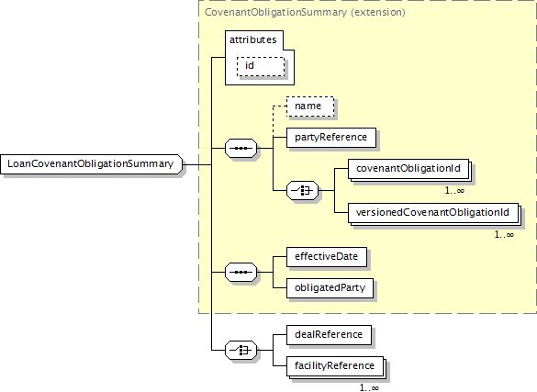This screenshot has height=392, width=537.
Task: Select the effectiveDate element
Action: click(x=327, y=257)
